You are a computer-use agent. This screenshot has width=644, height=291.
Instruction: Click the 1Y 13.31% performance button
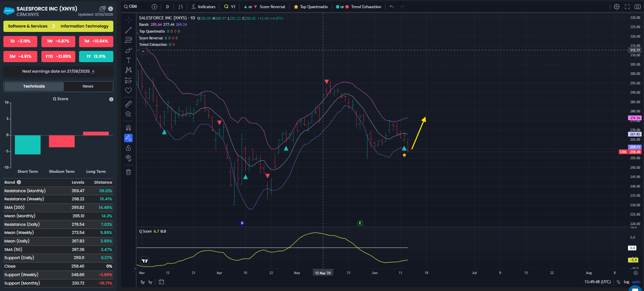pyautogui.click(x=96, y=56)
